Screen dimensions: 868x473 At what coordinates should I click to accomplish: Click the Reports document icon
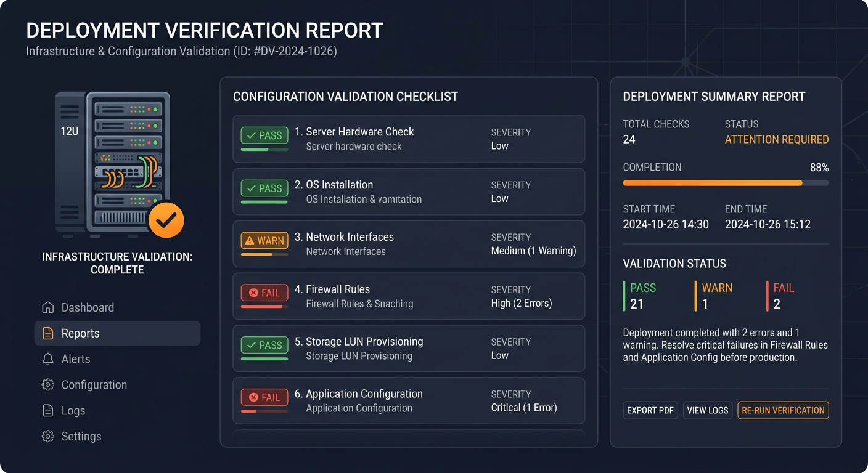click(x=47, y=333)
